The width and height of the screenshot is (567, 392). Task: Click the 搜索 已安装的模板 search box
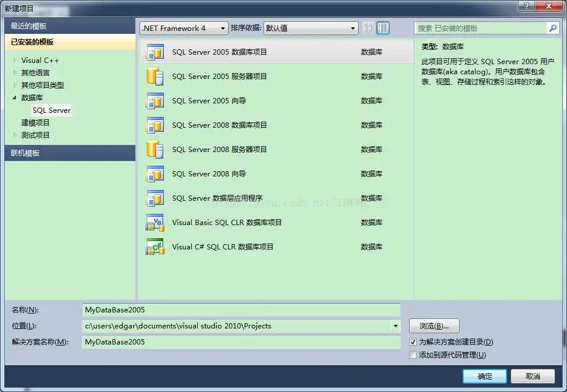[480, 28]
